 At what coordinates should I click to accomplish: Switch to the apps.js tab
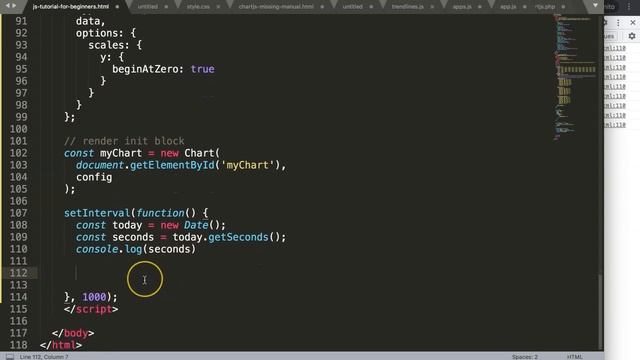(x=462, y=7)
